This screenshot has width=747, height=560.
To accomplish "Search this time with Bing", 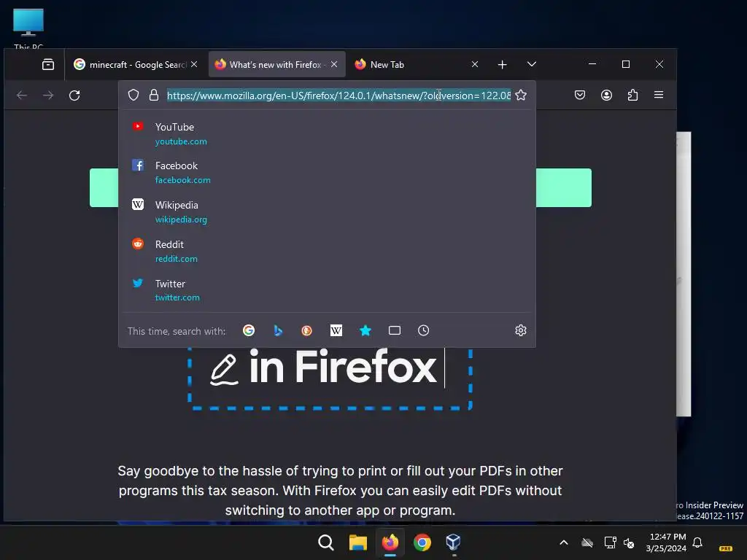I will click(278, 330).
